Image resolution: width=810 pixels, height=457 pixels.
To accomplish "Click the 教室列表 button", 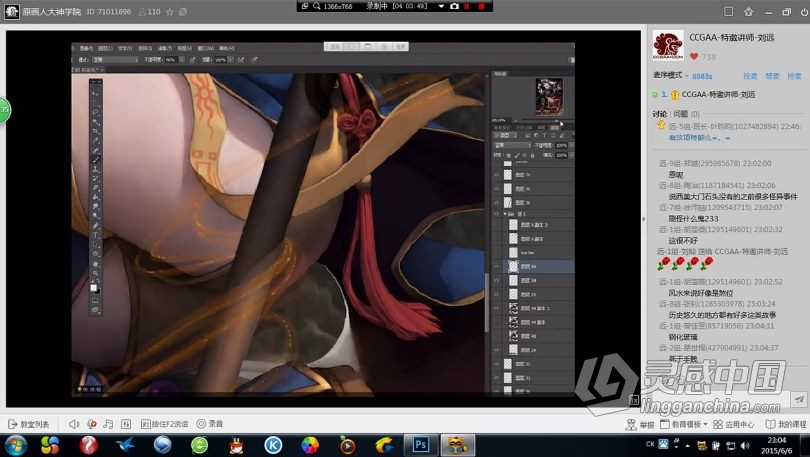I will click(29, 424).
